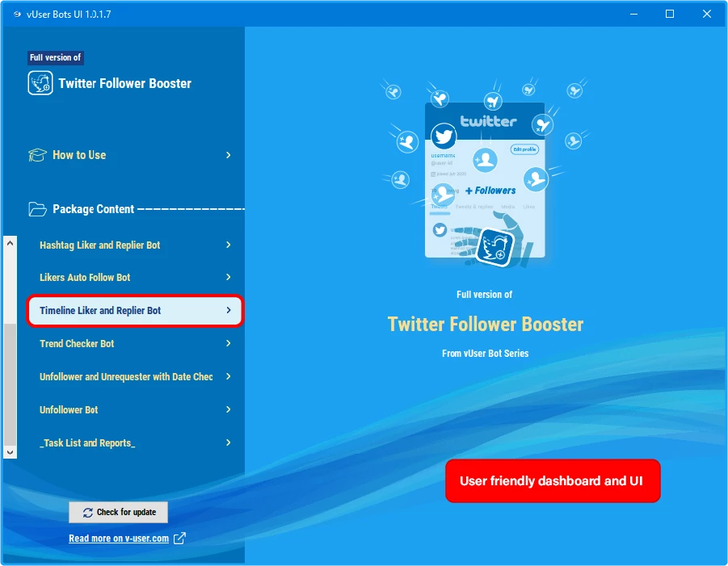Follow the Read more on v-user.com link
728x566 pixels.
(x=119, y=539)
